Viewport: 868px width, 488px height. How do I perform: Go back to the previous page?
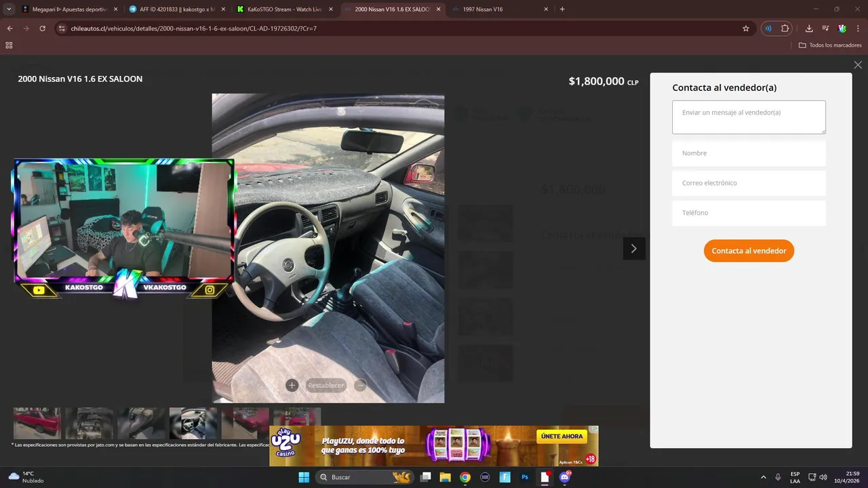coord(9,28)
